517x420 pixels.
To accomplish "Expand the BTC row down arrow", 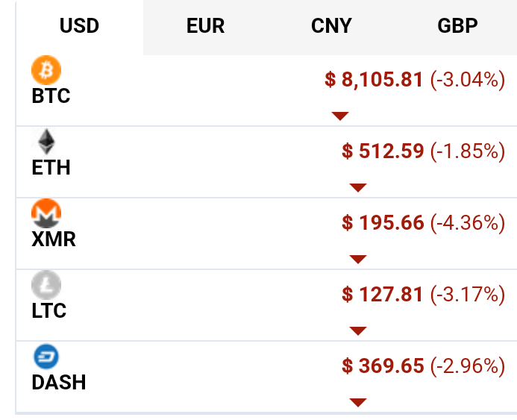I will coord(340,116).
